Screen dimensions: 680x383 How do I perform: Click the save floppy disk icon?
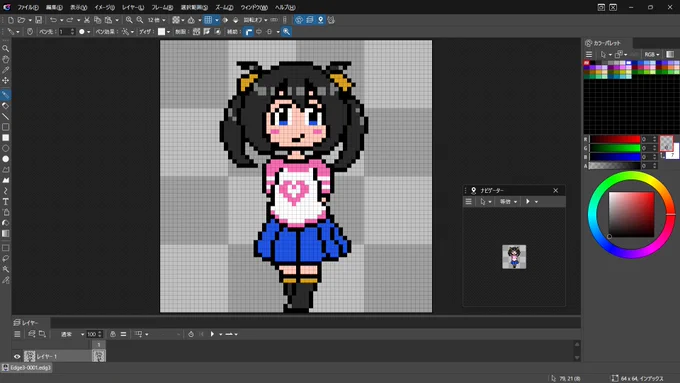pos(39,20)
